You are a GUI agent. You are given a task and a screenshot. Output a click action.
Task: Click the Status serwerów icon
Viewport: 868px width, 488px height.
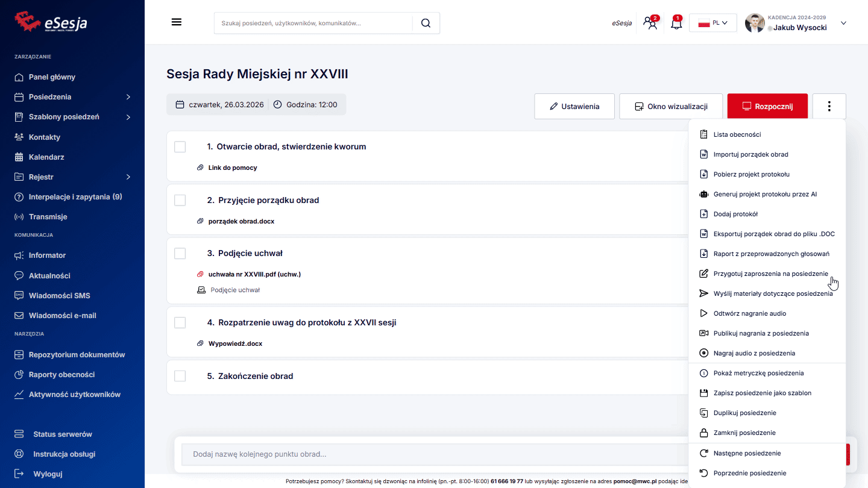pyautogui.click(x=19, y=434)
